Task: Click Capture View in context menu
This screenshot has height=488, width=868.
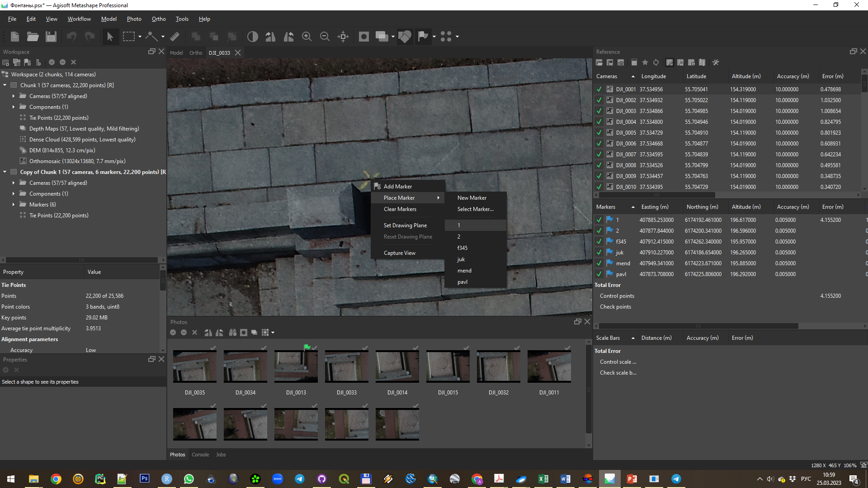Action: pyautogui.click(x=400, y=253)
